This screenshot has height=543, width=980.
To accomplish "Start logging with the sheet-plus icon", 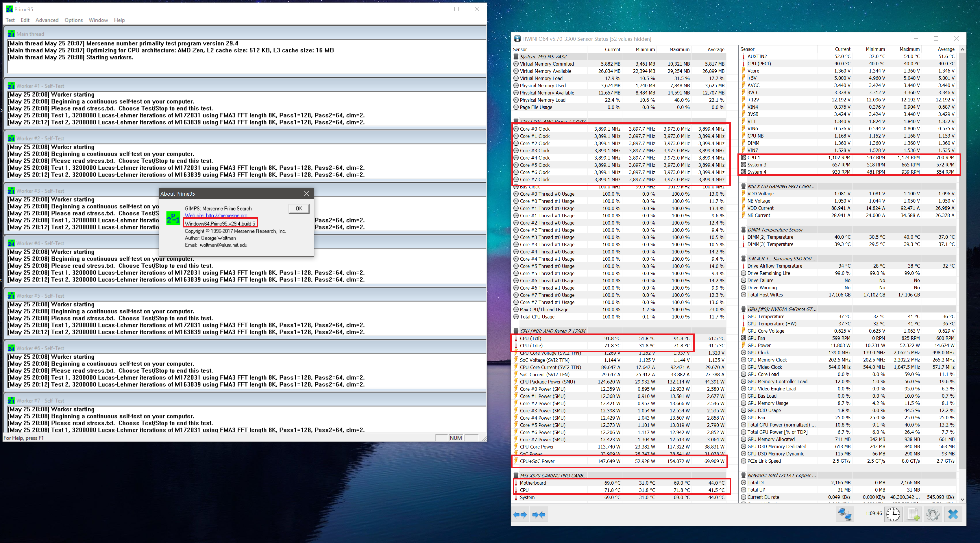I will click(x=913, y=514).
